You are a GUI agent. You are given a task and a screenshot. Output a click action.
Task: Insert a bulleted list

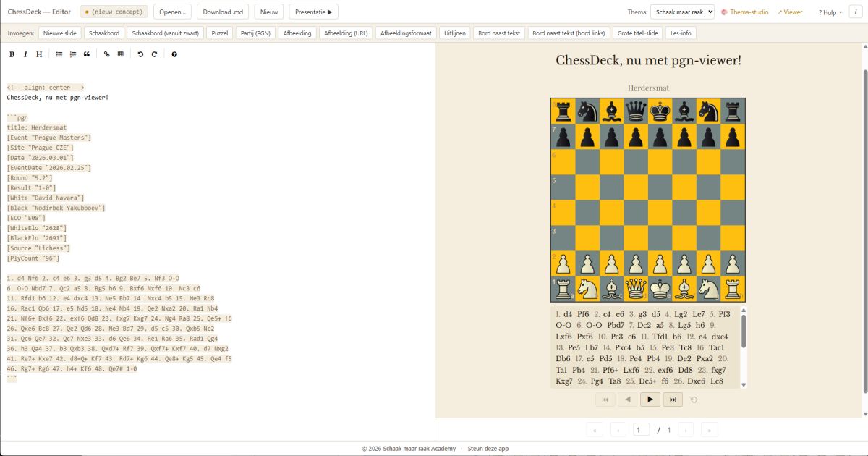click(x=59, y=54)
